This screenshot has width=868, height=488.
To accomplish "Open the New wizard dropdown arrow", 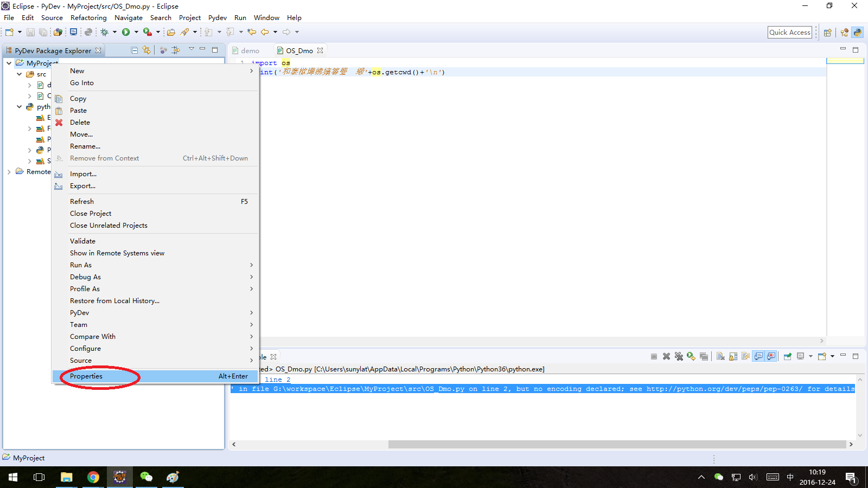I will click(x=20, y=32).
